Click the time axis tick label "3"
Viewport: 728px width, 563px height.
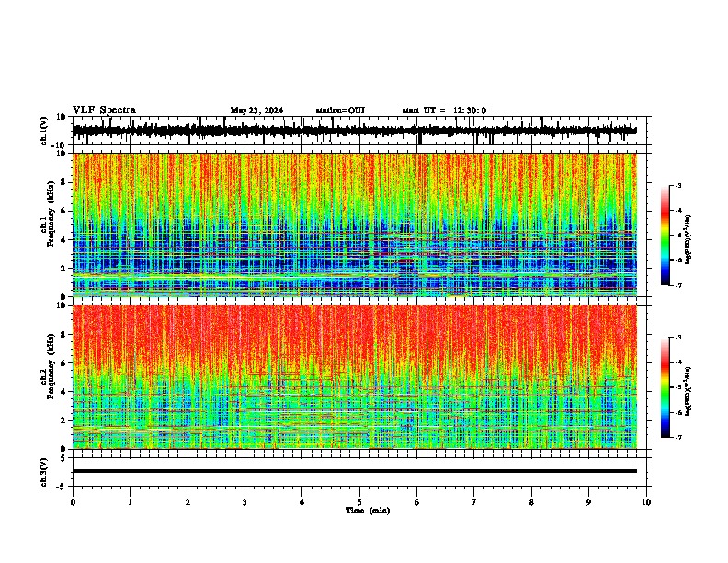click(245, 502)
